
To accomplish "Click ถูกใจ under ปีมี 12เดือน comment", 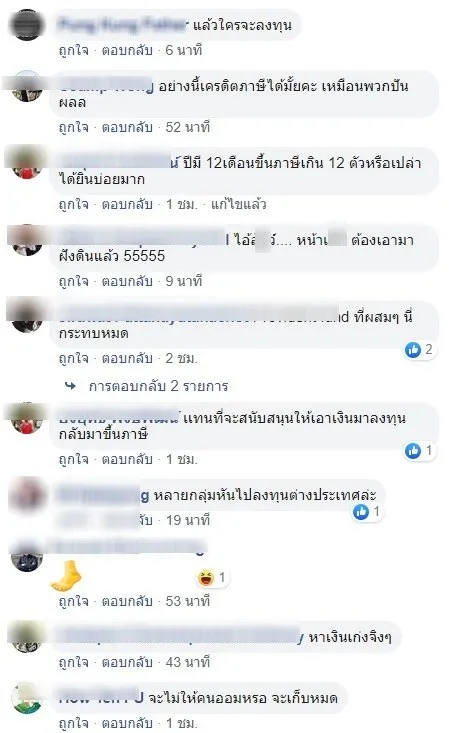I will tap(73, 204).
